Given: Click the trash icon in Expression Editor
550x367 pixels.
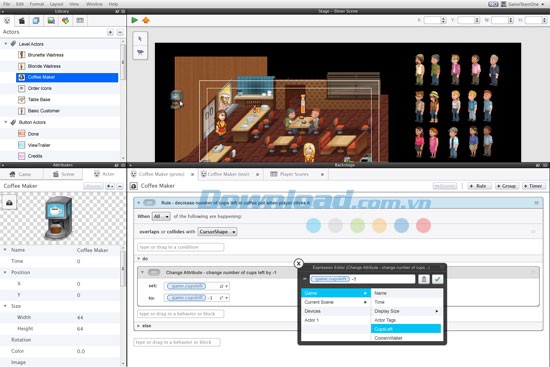Looking at the screenshot, I should point(424,279).
